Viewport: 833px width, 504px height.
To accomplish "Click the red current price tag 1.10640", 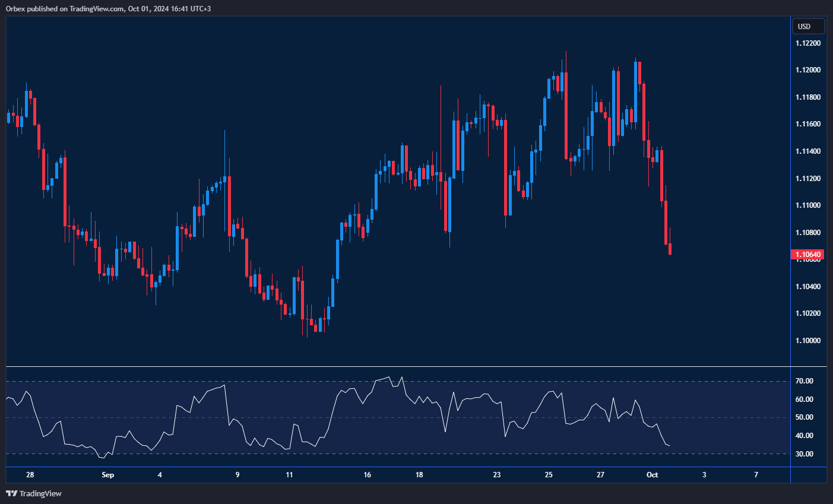I will 809,254.
